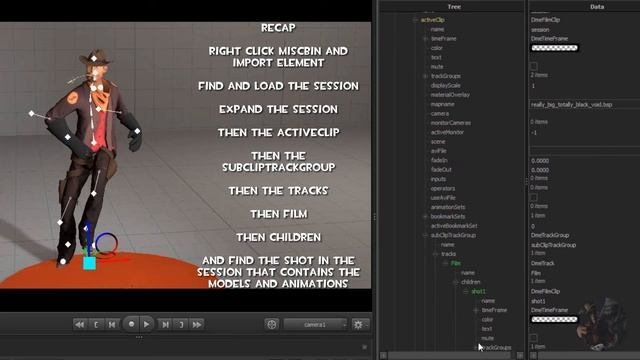Viewport: 640px width, 360px height.
Task: Step back one frame in the viewport
Action: tap(112, 324)
